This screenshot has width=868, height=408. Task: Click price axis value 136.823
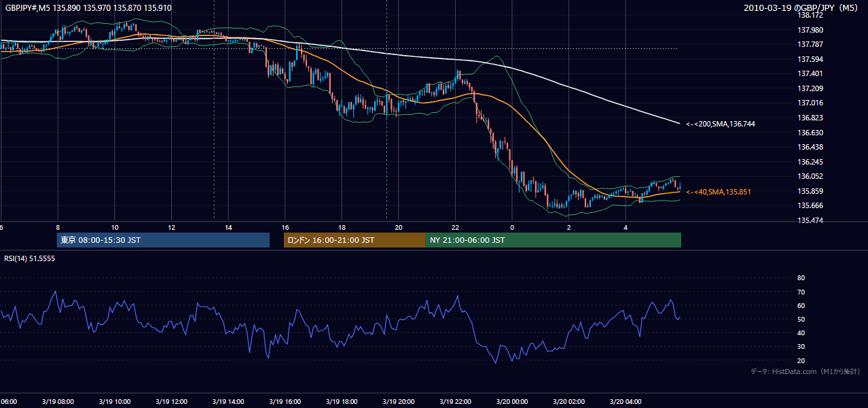810,118
